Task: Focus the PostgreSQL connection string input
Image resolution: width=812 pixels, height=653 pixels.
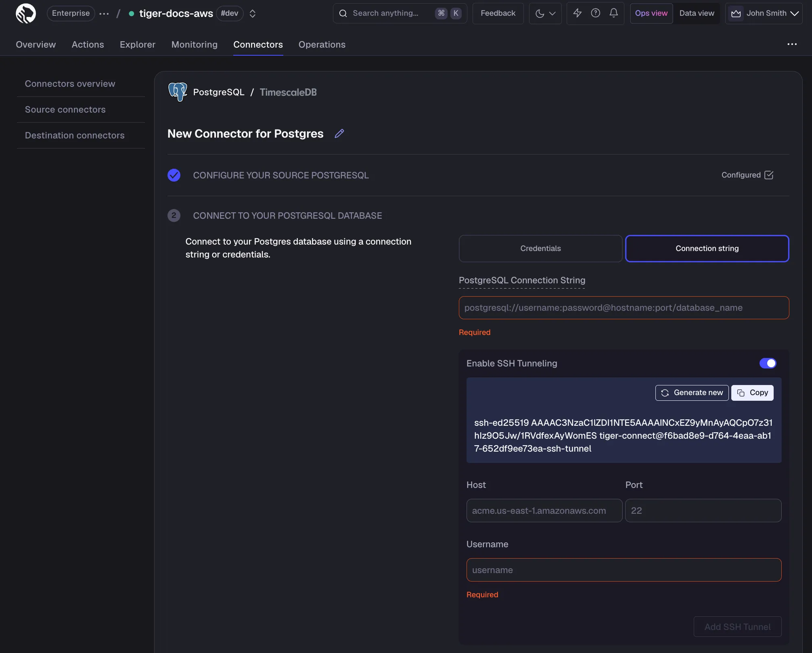Action: (624, 308)
